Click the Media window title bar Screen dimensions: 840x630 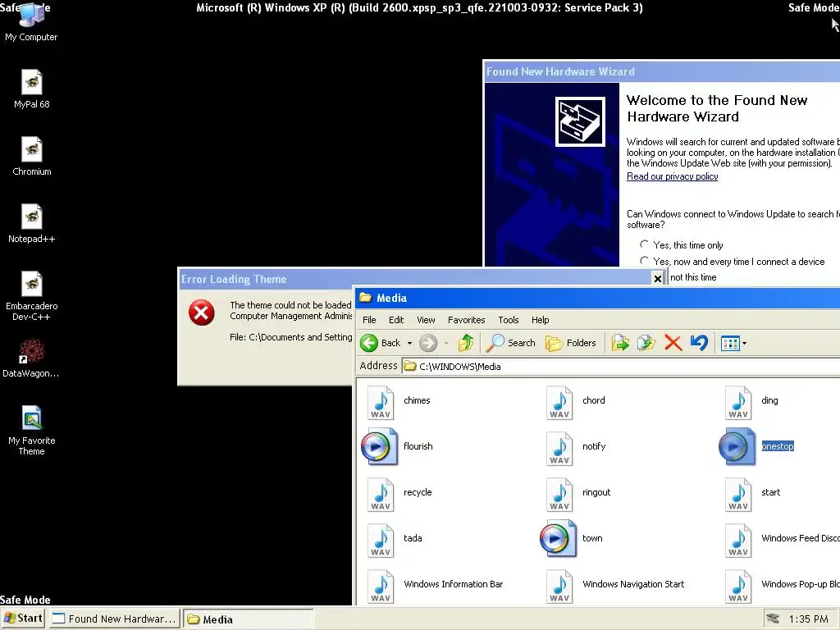(x=597, y=298)
